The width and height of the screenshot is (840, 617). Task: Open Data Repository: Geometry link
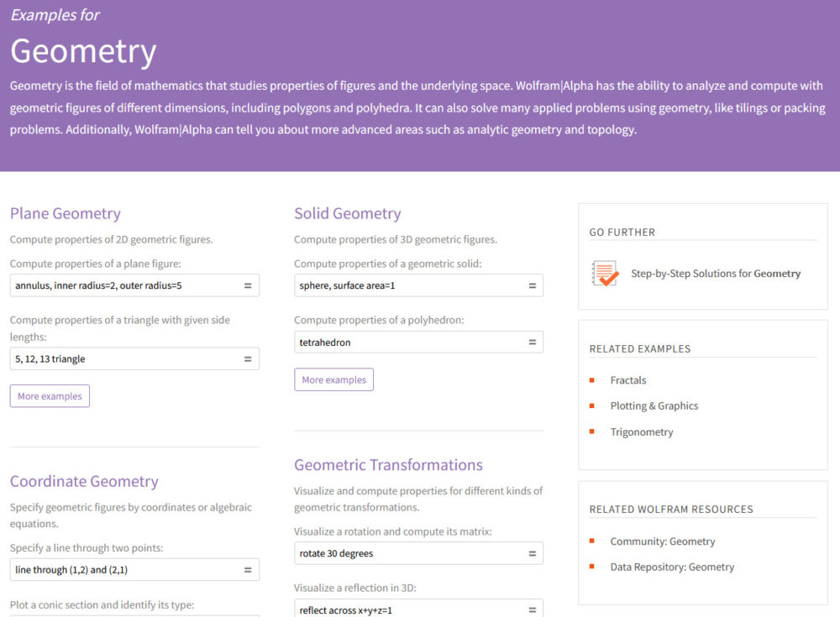(672, 567)
